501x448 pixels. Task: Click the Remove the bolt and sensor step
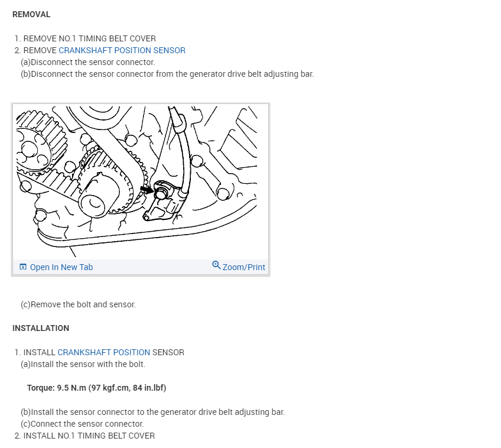pyautogui.click(x=78, y=304)
